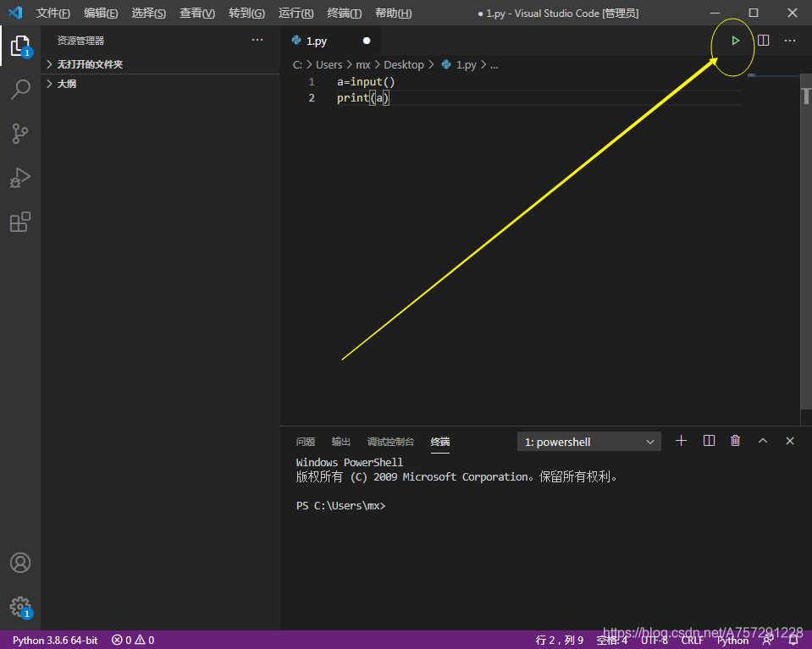Open the 文件(F) menu
The height and width of the screenshot is (649, 812).
tap(52, 13)
